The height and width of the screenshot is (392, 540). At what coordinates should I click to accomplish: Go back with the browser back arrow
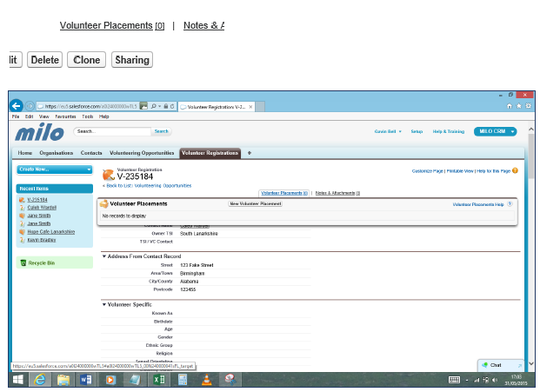pyautogui.click(x=16, y=106)
